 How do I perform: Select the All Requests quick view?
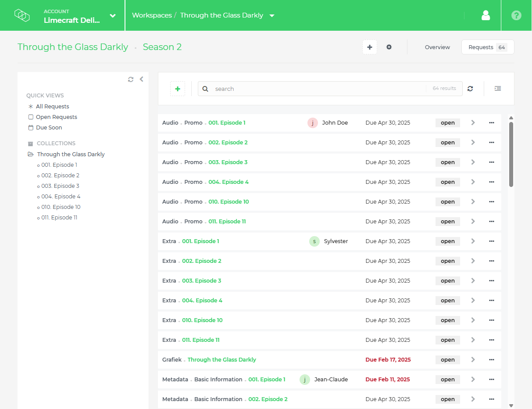[52, 107]
